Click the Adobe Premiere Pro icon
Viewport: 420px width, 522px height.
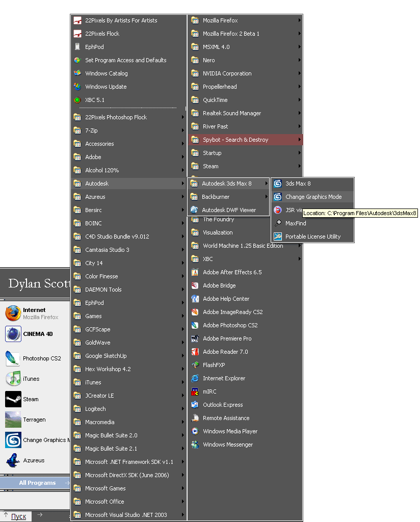pyautogui.click(x=195, y=338)
